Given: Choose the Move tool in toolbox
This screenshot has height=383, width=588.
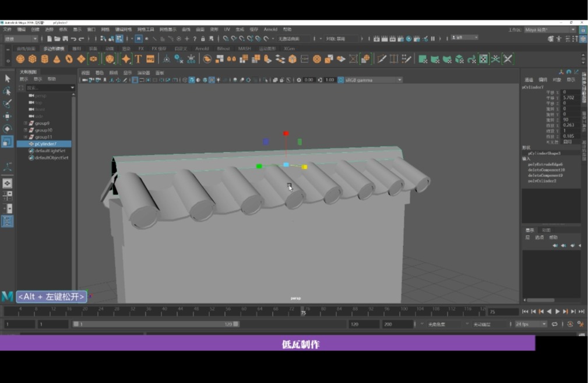Looking at the screenshot, I should pyautogui.click(x=7, y=116).
